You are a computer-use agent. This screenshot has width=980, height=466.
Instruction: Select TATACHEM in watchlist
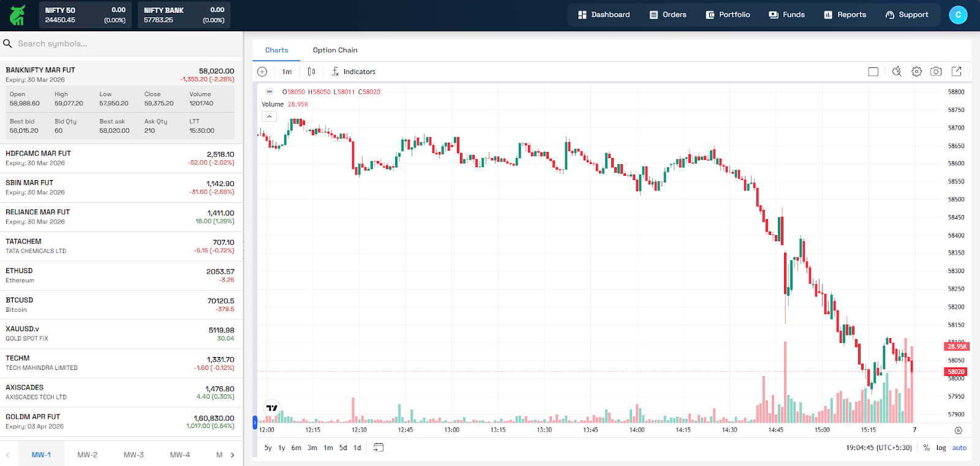pos(121,246)
